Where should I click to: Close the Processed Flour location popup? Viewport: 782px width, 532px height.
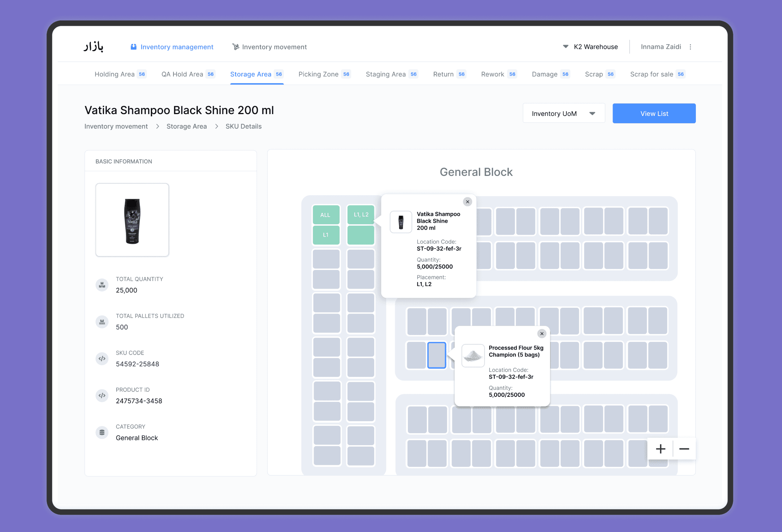(x=542, y=334)
